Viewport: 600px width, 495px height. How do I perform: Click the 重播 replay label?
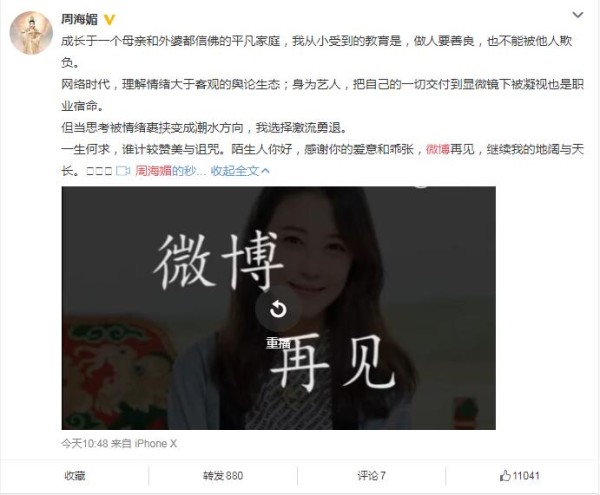278,344
